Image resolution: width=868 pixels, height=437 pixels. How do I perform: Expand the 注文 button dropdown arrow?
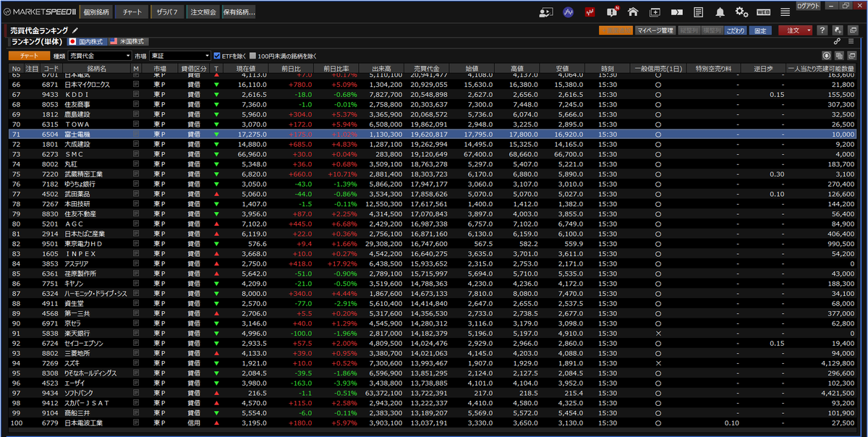pyautogui.click(x=808, y=30)
